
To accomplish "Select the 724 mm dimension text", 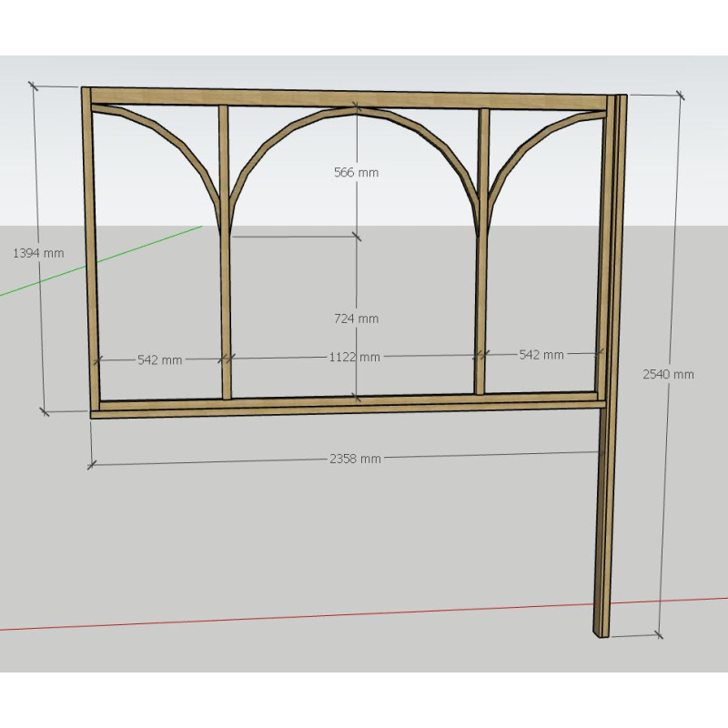I will (356, 318).
